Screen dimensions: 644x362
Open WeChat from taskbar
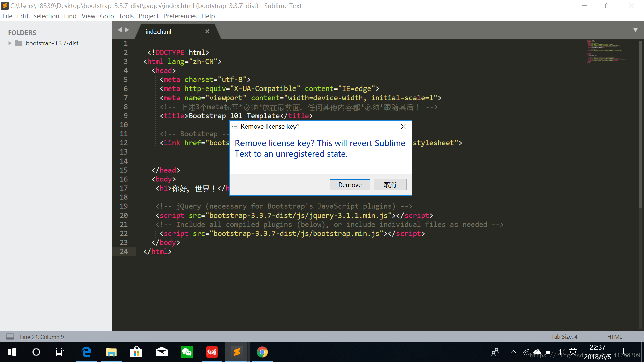[187, 352]
